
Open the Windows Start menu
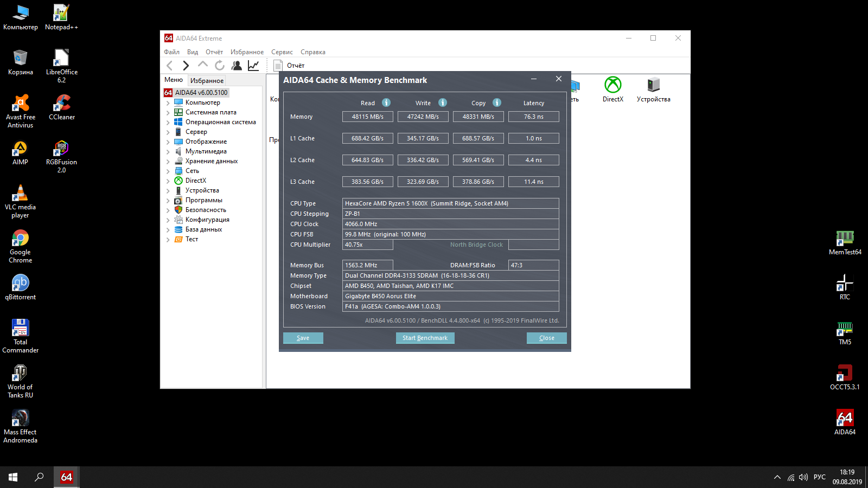click(13, 477)
